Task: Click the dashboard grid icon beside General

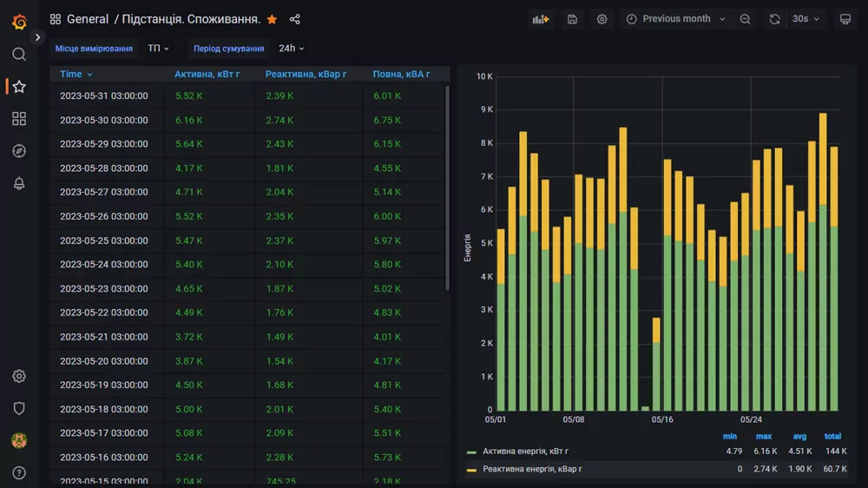Action: pos(56,19)
